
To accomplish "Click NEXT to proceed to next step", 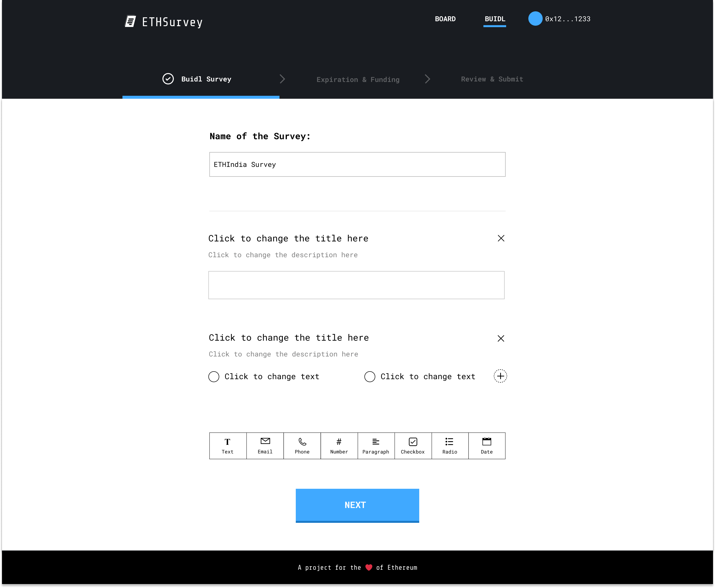I will click(x=357, y=505).
